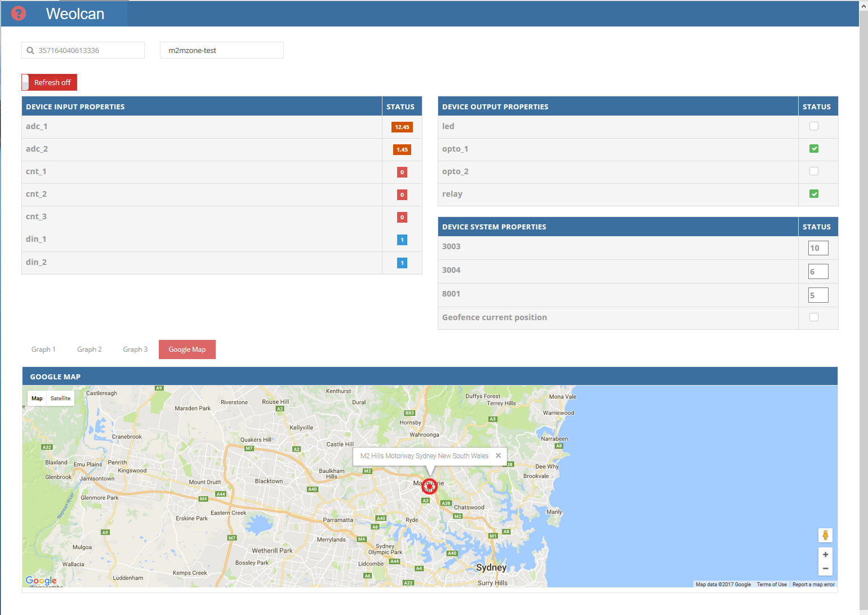Click the adc_1 status value 12.45
The image size is (868, 615).
tap(402, 127)
